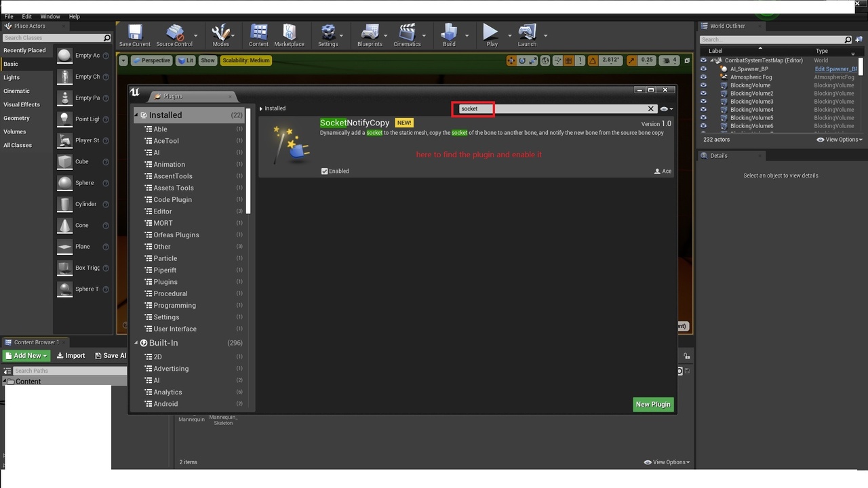Open the Source Control dropdown arrow
Screen dimensions: 868x488
pyautogui.click(x=196, y=35)
